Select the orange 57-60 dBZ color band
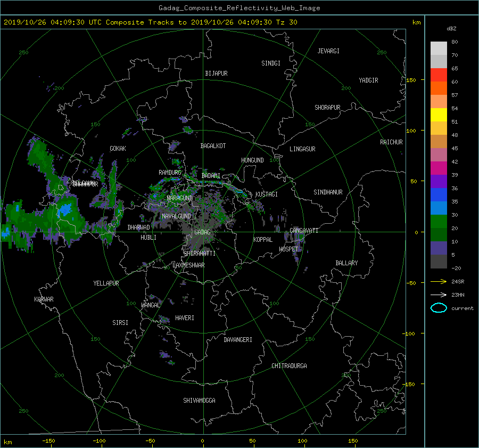479x448 pixels. point(439,88)
